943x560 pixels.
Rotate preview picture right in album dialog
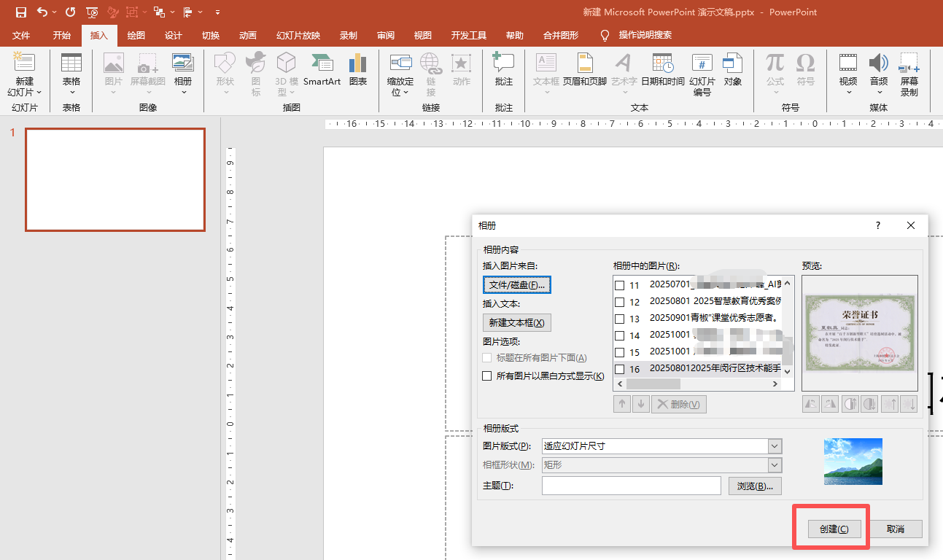point(830,404)
